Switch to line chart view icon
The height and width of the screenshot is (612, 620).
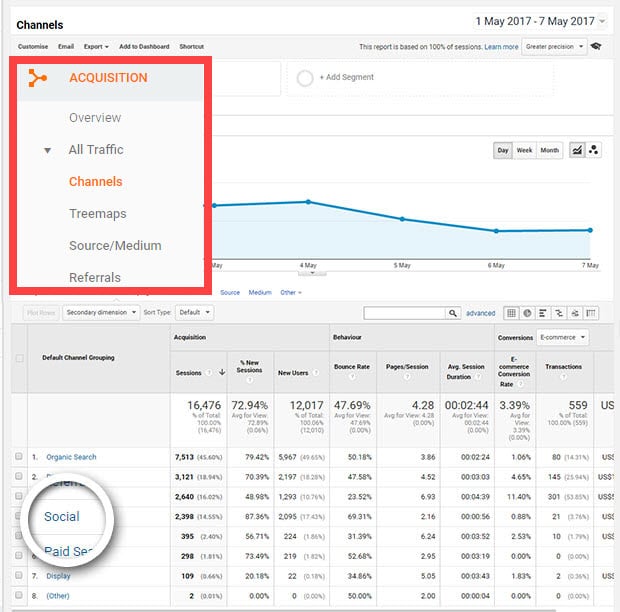point(577,150)
